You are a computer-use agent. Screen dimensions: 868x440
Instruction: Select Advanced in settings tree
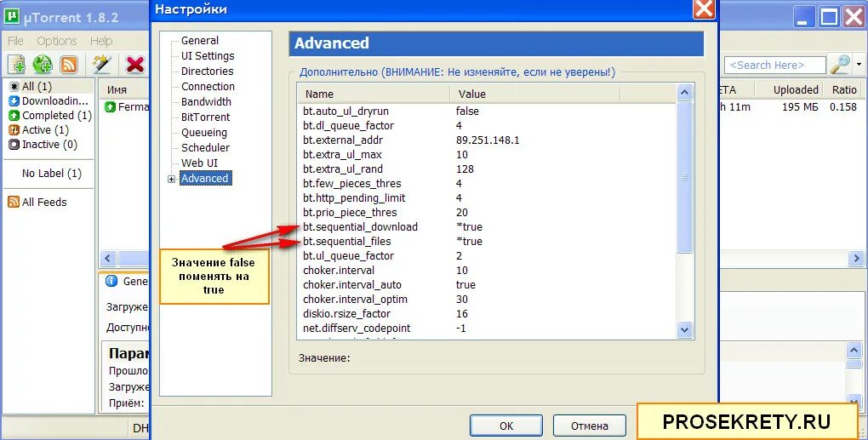204,178
